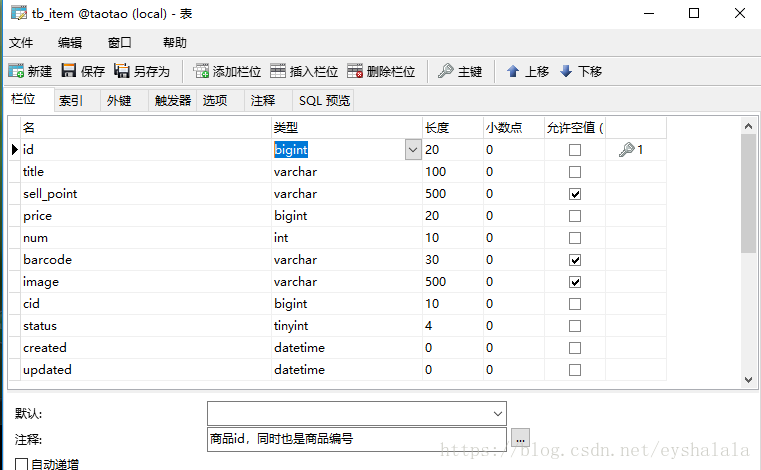
Task: Open the 编辑 menu
Action: [70, 43]
